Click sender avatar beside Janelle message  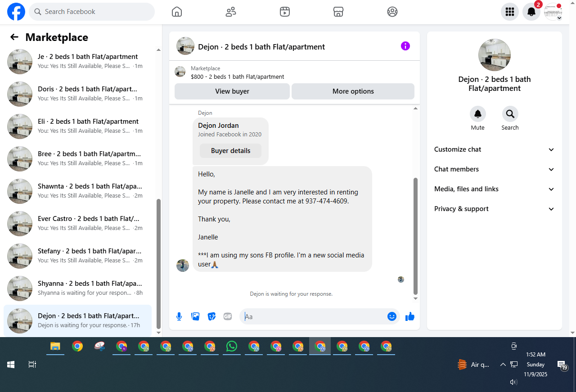tap(183, 266)
